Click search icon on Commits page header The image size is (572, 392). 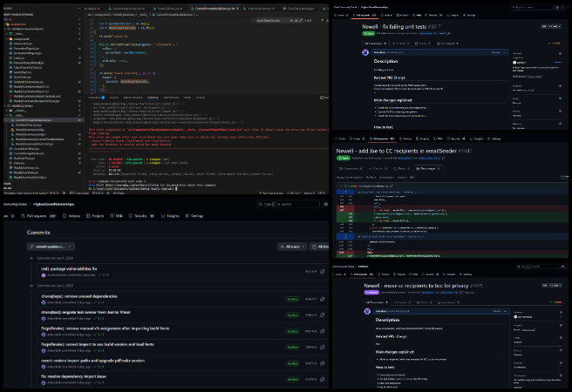tap(260, 205)
